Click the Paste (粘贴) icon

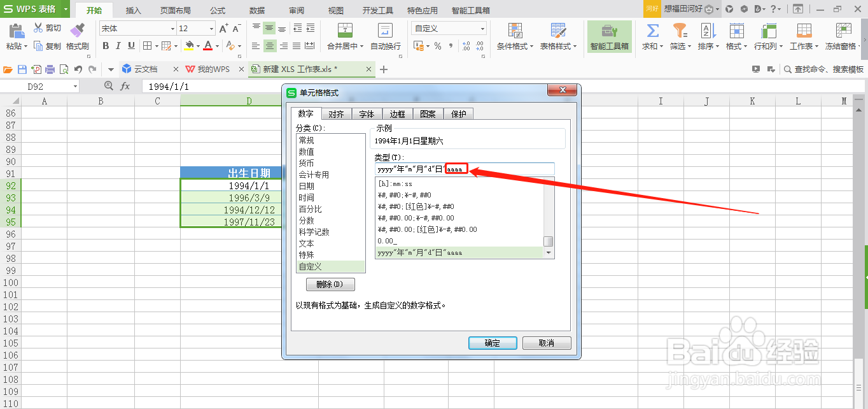click(17, 31)
